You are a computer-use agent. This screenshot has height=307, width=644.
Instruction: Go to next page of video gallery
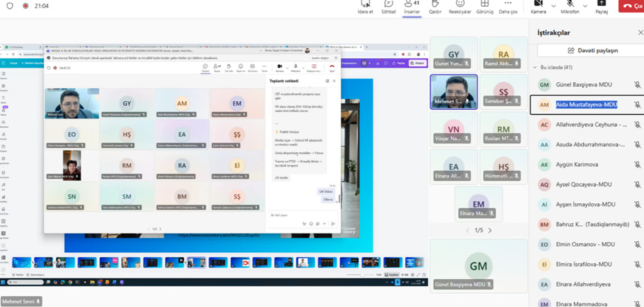point(490,230)
